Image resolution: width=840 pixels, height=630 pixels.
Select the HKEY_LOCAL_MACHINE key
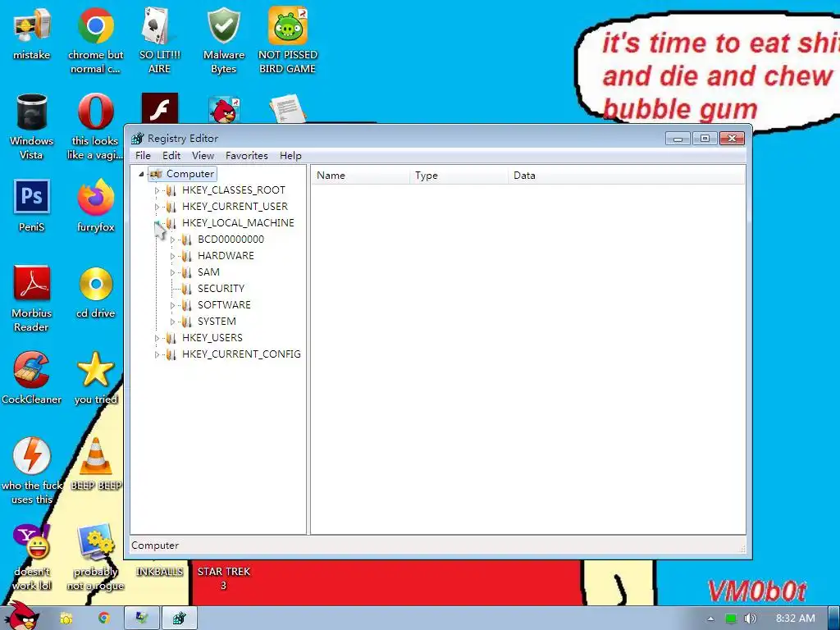(238, 223)
